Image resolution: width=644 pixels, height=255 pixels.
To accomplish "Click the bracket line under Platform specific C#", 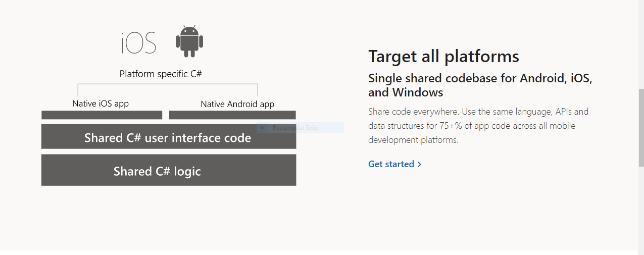I will [168, 84].
